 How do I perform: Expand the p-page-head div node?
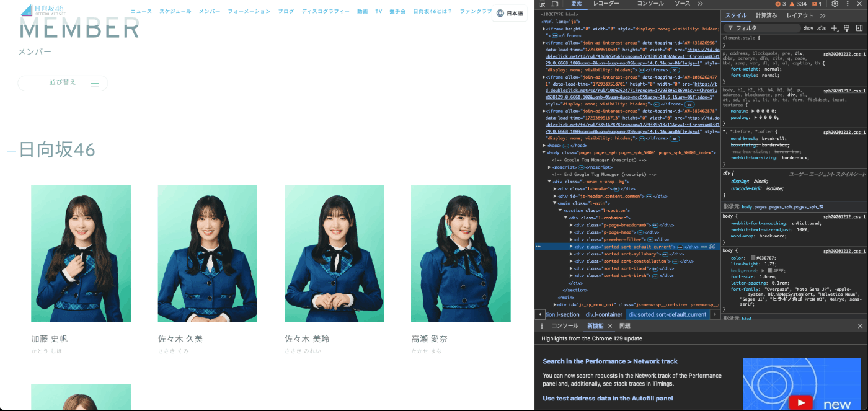tap(571, 232)
